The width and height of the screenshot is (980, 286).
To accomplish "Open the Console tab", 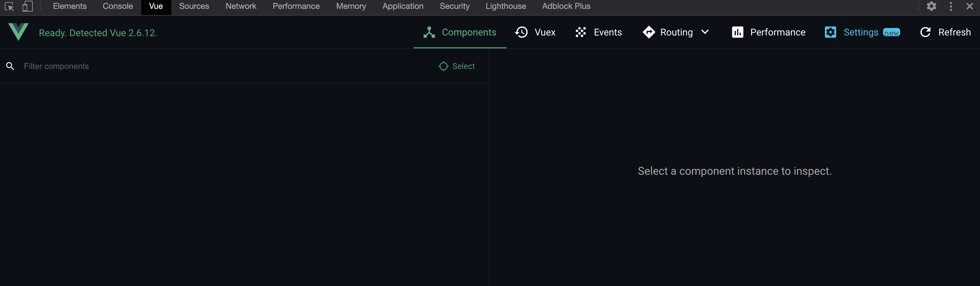I will pyautogui.click(x=118, y=6).
